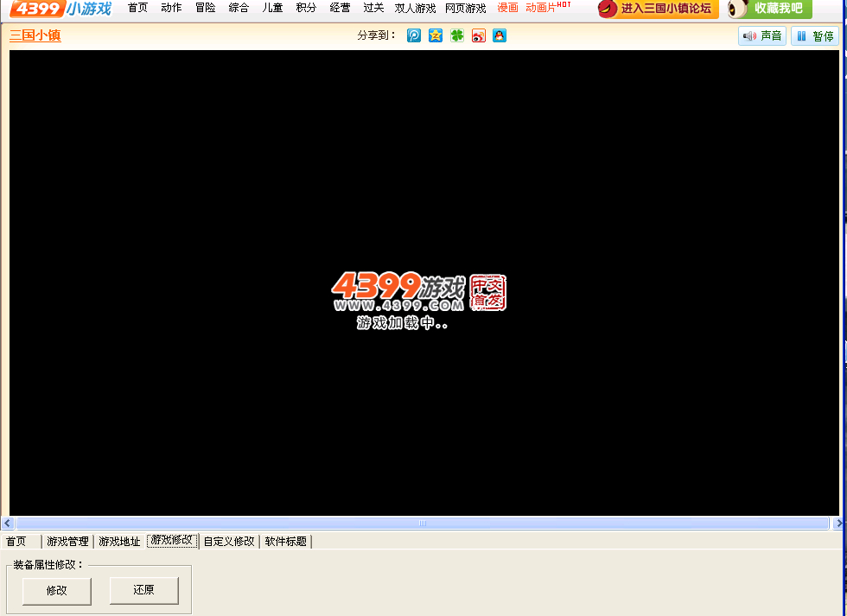Screen dimensions: 847x616
Task: Click the horizontal scrollbar thumb
Action: 423,523
